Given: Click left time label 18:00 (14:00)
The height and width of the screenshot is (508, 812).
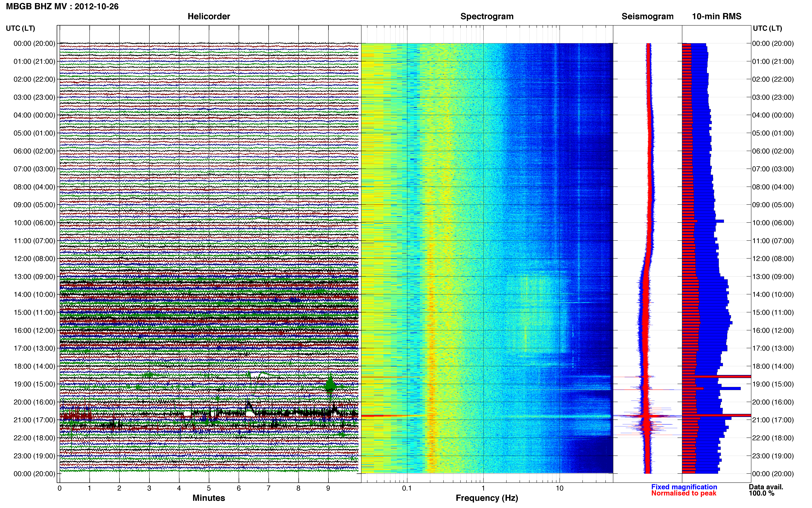Looking at the screenshot, I should coord(34,366).
